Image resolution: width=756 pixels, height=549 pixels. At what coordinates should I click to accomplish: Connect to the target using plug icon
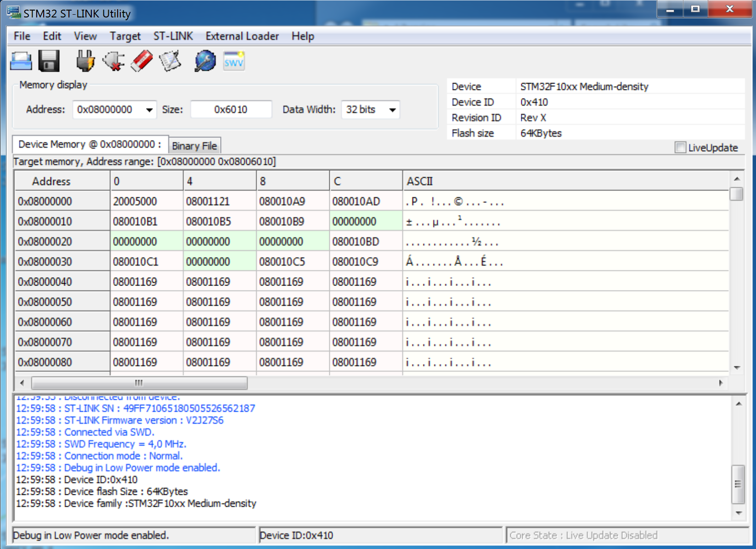click(x=85, y=61)
